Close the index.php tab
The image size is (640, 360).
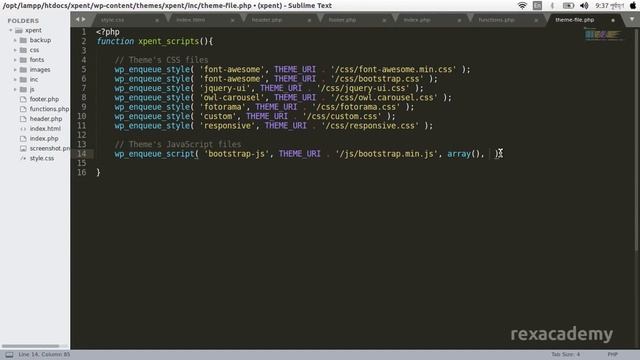[x=459, y=20]
